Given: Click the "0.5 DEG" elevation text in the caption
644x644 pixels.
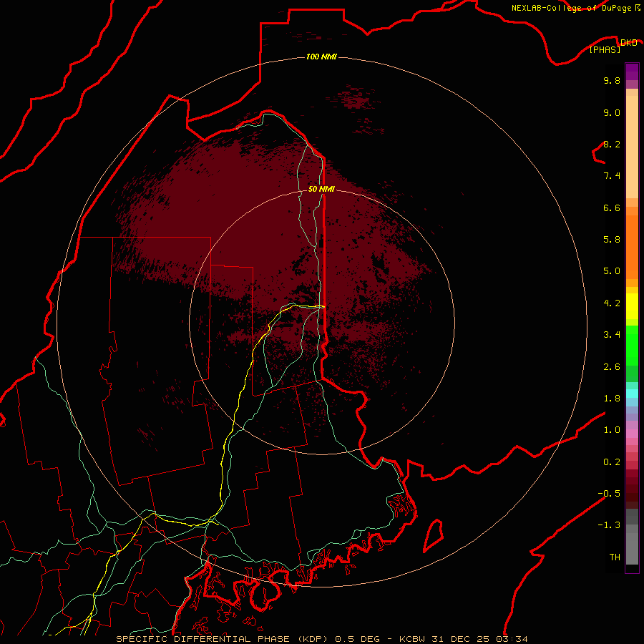Looking at the screenshot, I should pyautogui.click(x=357, y=639).
